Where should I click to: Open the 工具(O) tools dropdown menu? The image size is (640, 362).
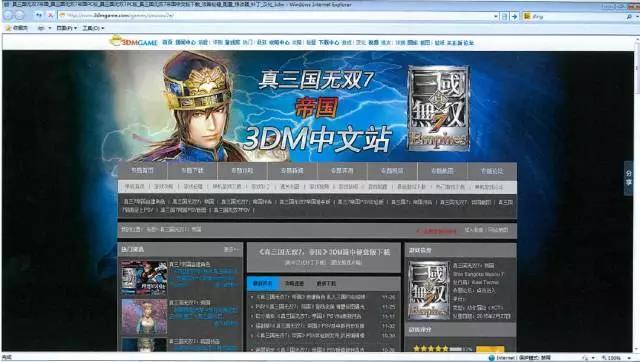(93, 28)
